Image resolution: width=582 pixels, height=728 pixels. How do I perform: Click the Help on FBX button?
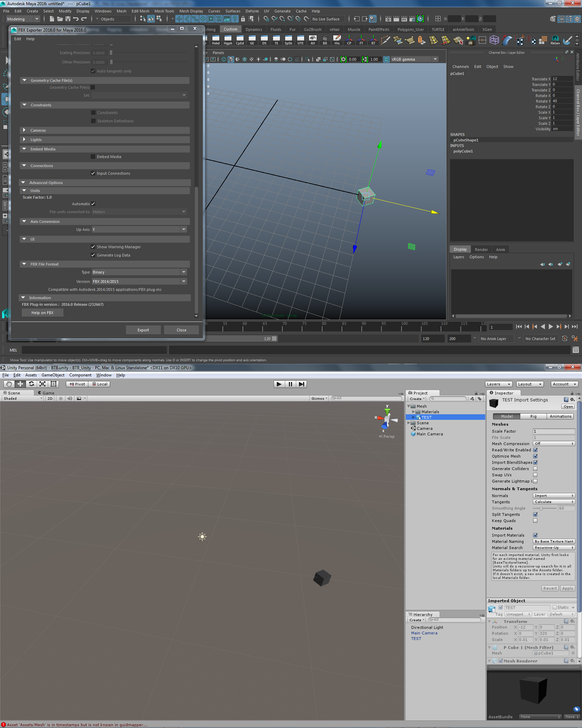(43, 313)
